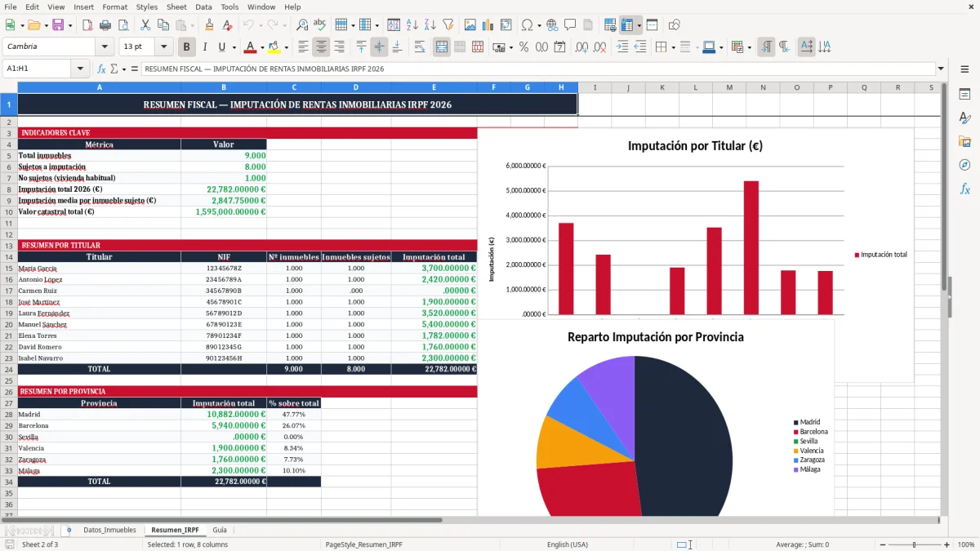Sort descending Z to A
Image resolution: width=980 pixels, height=551 pixels.
430,25
